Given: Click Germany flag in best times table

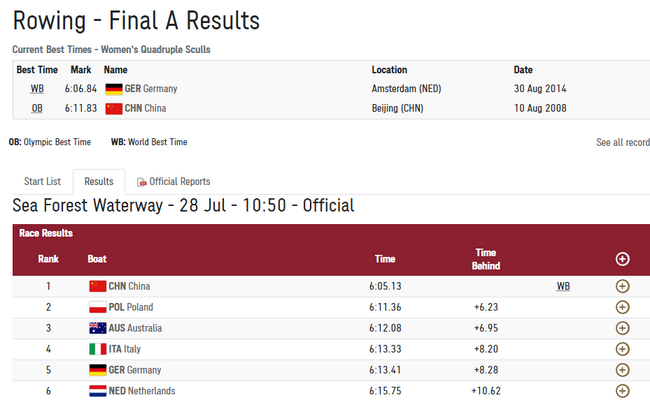Looking at the screenshot, I should coord(114,89).
